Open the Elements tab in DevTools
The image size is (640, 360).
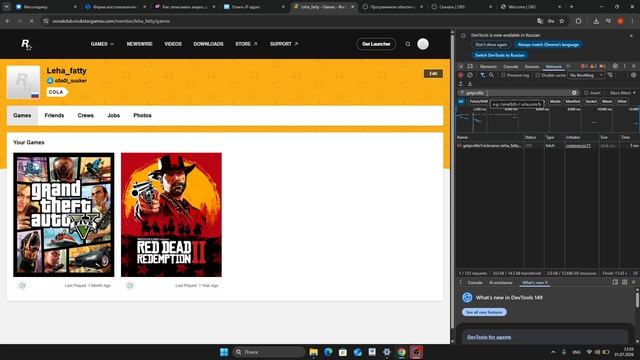coord(488,66)
